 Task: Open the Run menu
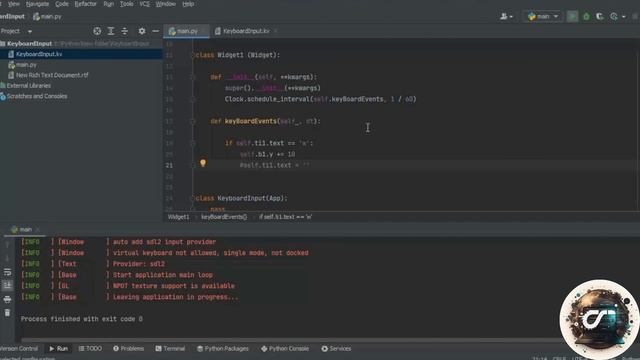click(x=109, y=4)
